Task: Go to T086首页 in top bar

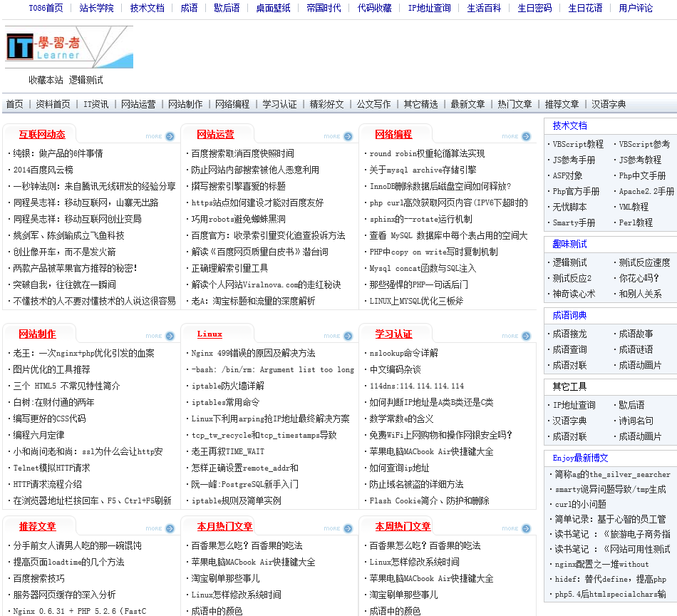Action: tap(46, 9)
